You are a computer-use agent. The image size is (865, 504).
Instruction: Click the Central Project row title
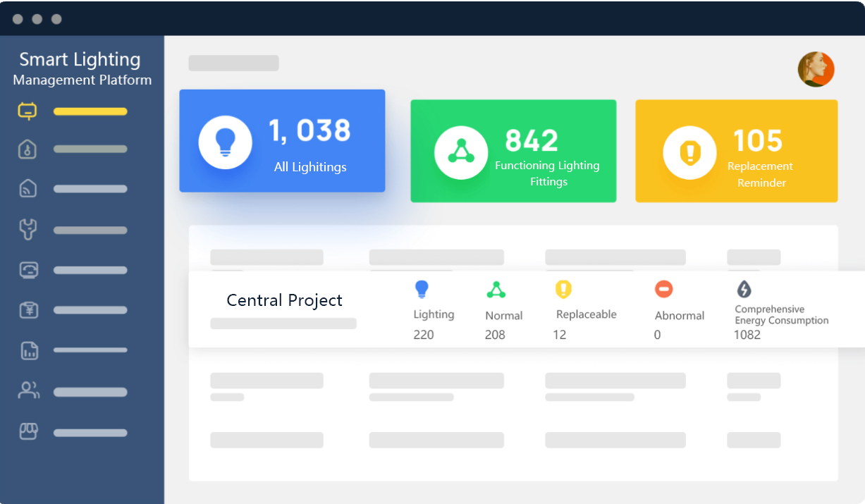[284, 300]
